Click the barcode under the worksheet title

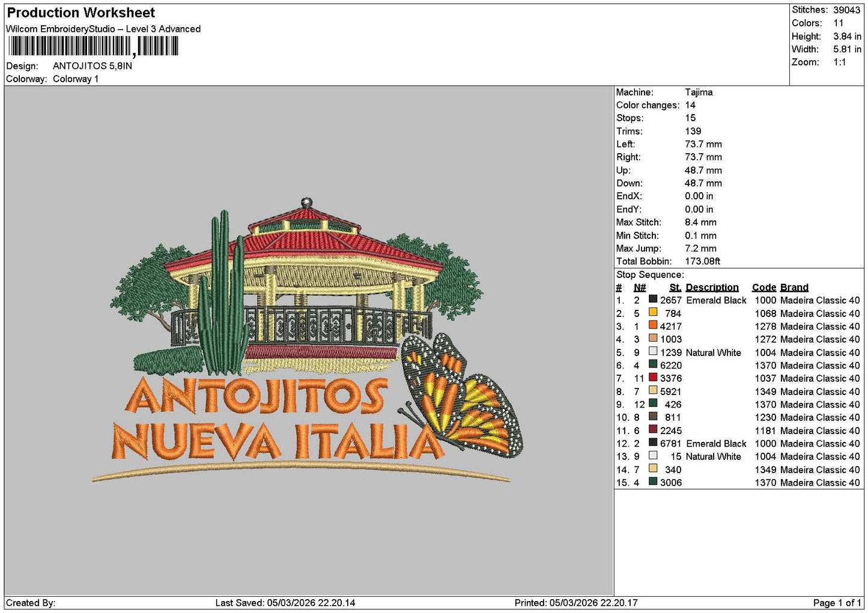[93, 46]
